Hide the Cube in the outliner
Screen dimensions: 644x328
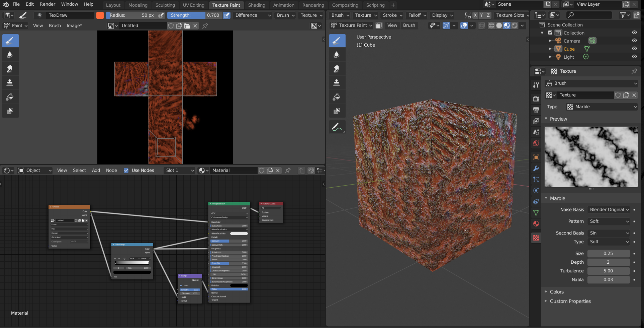pos(634,49)
